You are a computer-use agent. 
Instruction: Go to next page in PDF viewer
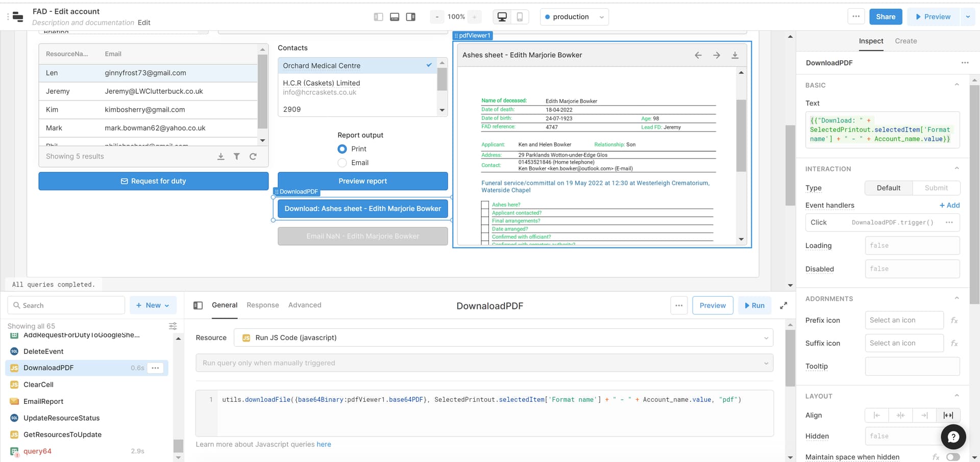pos(717,55)
